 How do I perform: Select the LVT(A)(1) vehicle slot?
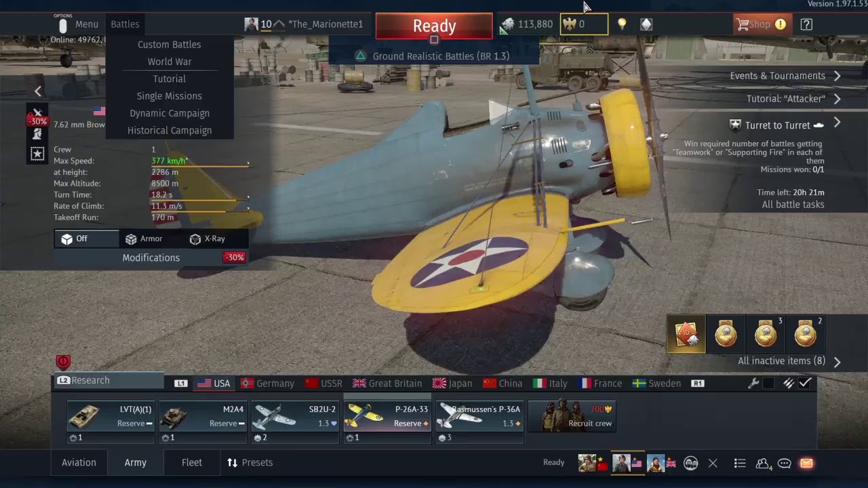pos(111,422)
